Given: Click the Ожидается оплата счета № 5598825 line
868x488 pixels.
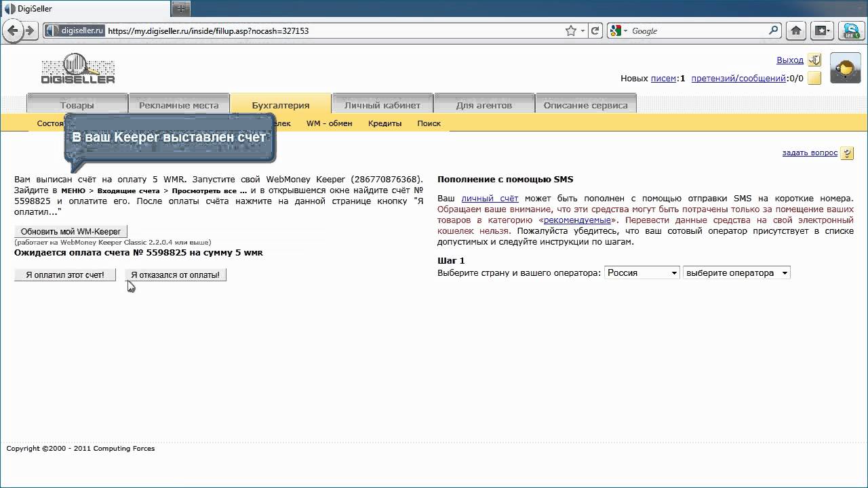Looking at the screenshot, I should click(x=138, y=253).
